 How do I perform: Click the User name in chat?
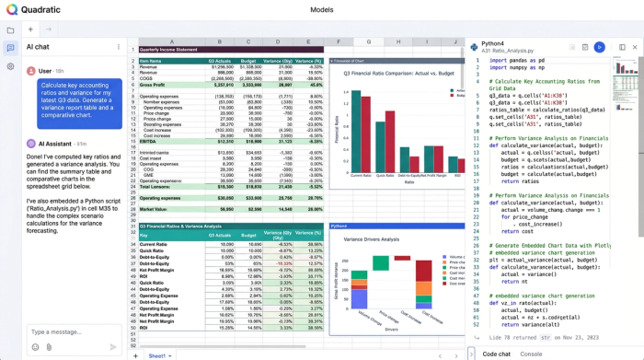pos(45,71)
